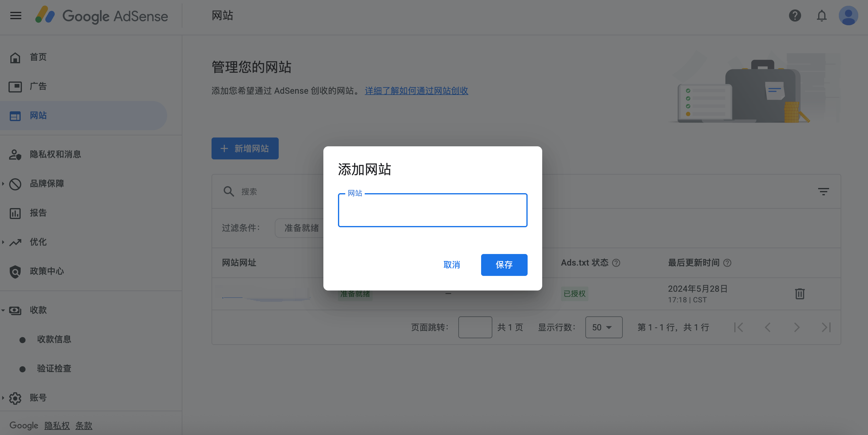The image size is (868, 435).
Task: Delete the site row with trash icon
Action: 800,293
